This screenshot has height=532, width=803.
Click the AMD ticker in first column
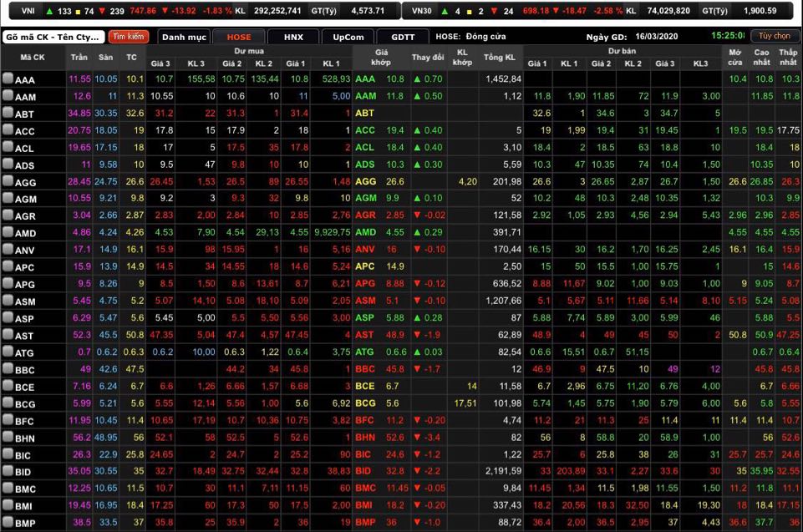26,234
